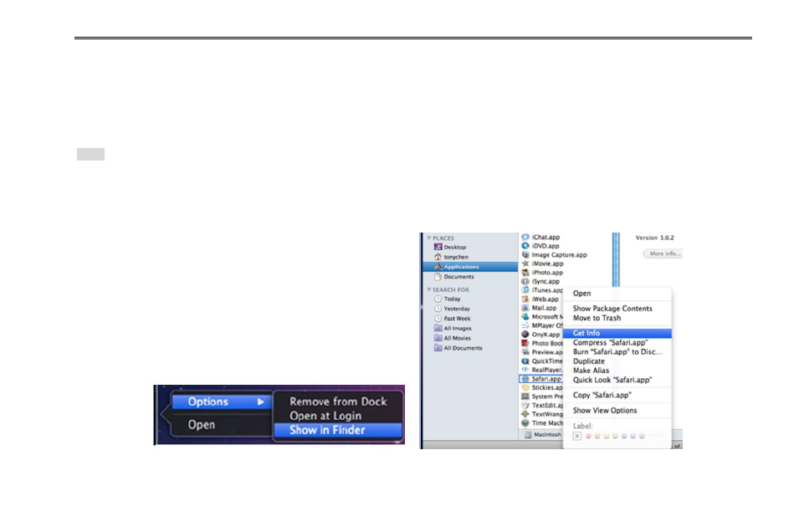
Task: Select the iTunes.app music note icon
Action: (x=525, y=290)
